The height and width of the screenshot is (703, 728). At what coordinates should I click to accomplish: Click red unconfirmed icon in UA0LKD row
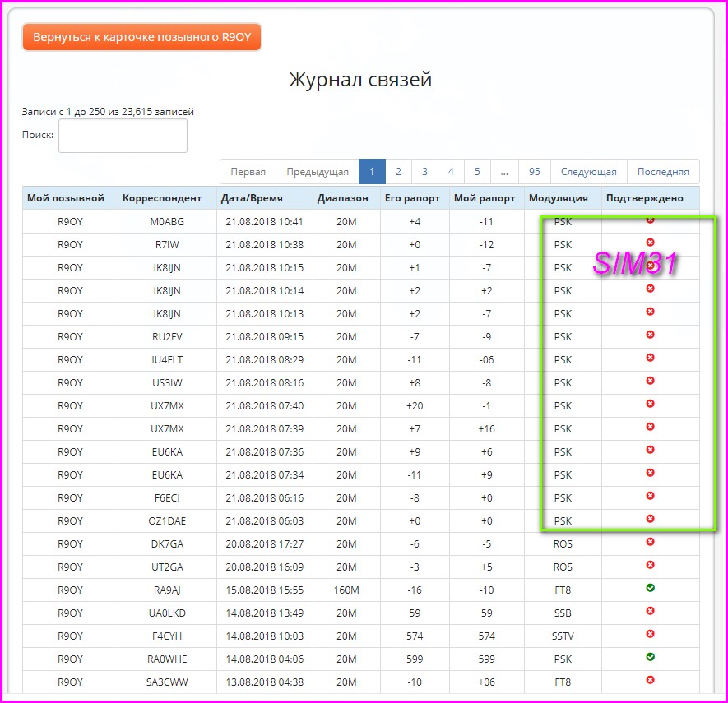pos(650,612)
